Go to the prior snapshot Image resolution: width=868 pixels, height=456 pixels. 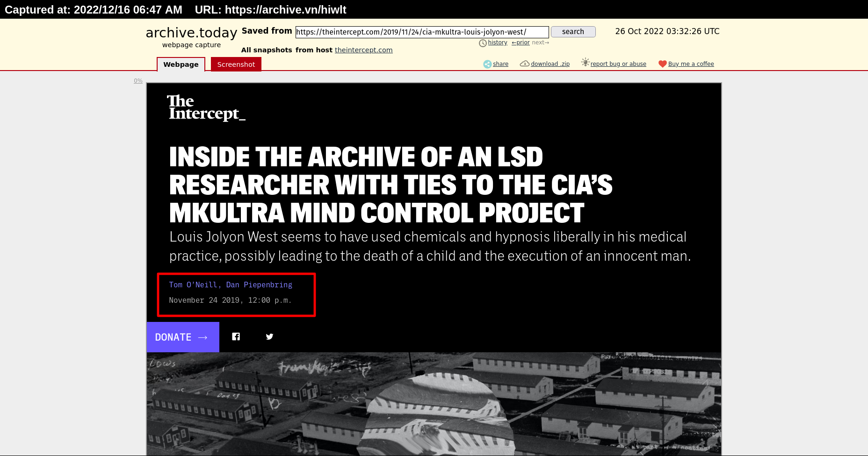click(521, 43)
